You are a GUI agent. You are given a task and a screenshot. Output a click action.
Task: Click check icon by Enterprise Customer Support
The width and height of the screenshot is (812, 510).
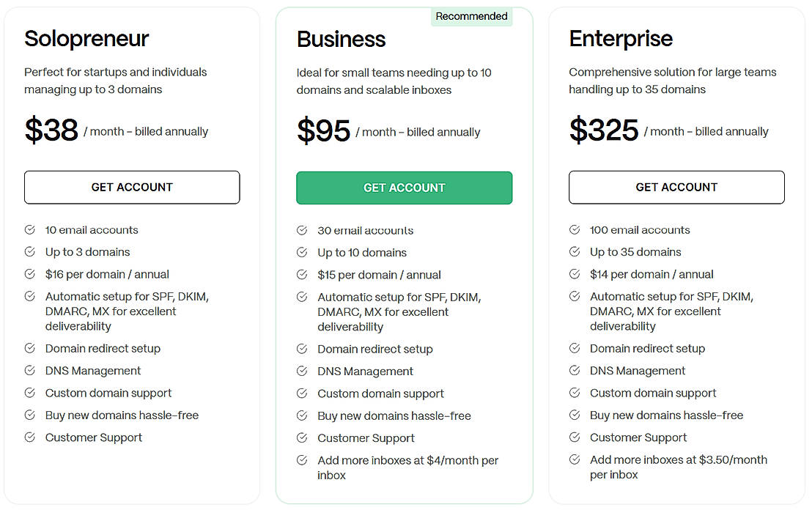pyautogui.click(x=575, y=437)
